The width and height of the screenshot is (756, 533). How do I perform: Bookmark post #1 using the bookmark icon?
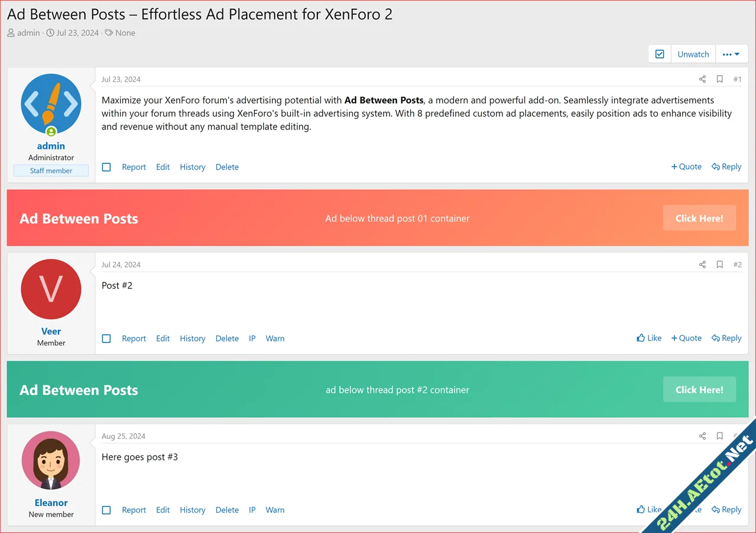tap(719, 79)
